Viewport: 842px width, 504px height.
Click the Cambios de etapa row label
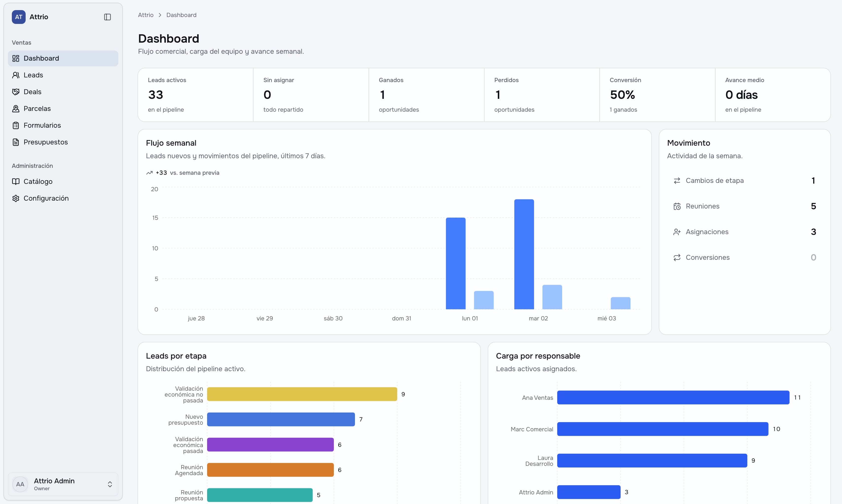[715, 181]
